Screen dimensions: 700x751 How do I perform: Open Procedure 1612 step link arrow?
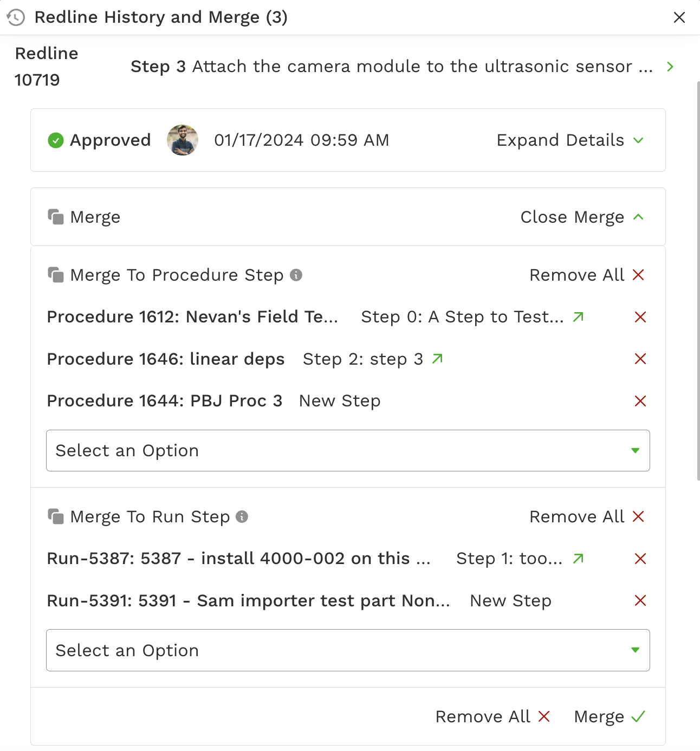pos(578,316)
